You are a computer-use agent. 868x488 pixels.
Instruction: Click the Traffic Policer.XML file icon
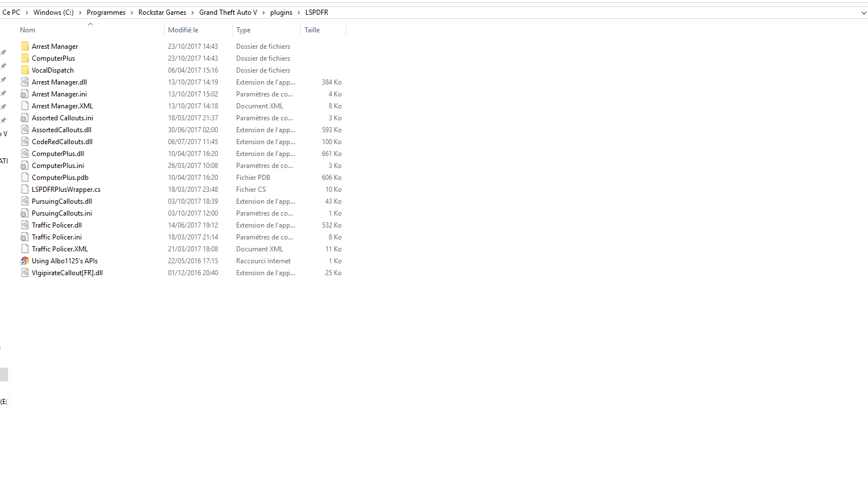pos(25,249)
